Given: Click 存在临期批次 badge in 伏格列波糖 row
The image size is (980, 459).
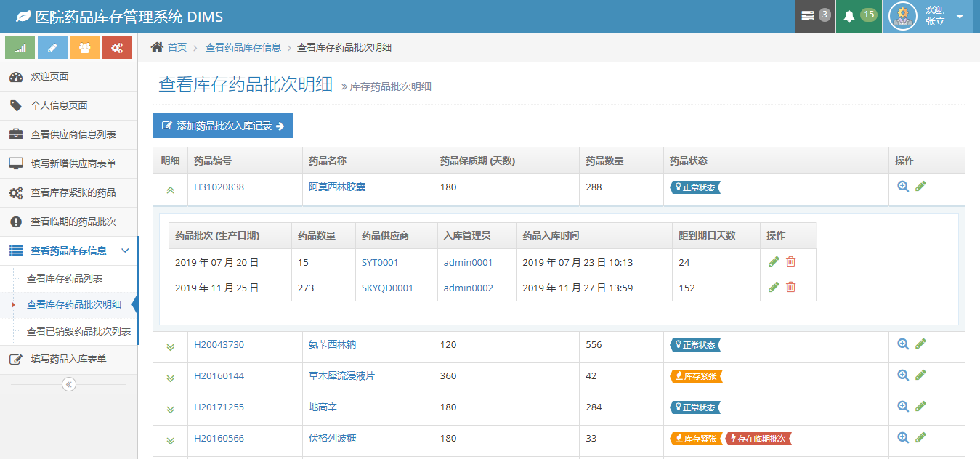Looking at the screenshot, I should 758,439.
